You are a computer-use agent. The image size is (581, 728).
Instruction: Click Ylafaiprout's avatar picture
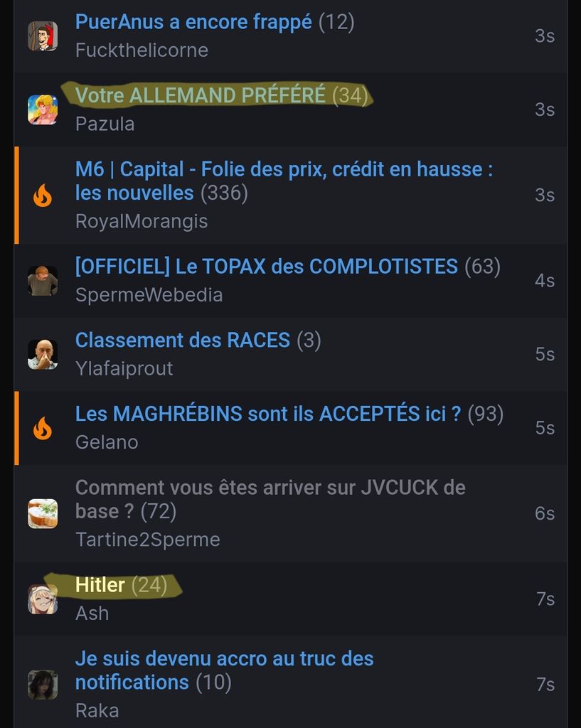43,354
